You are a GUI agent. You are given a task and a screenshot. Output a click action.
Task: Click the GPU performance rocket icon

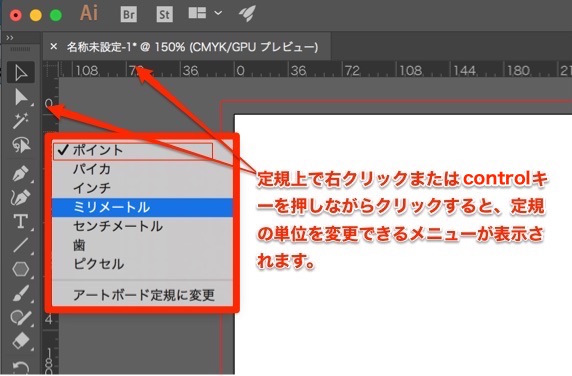point(247,13)
